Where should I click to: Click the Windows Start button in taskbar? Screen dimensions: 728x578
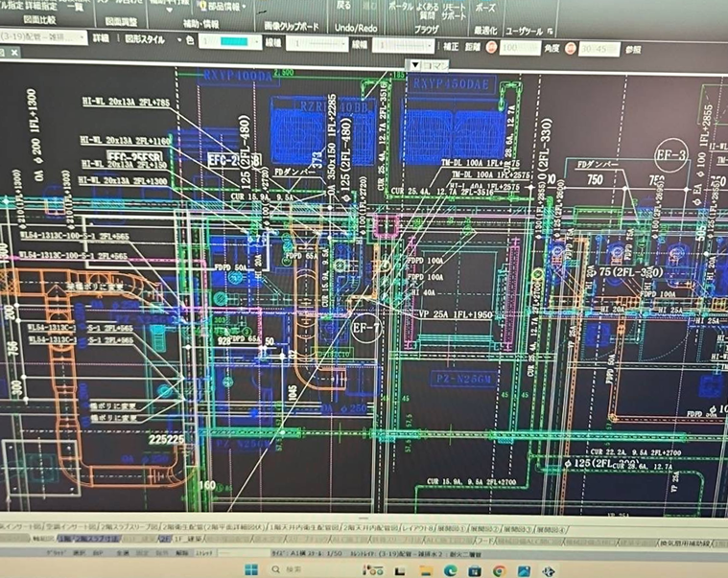(250, 569)
